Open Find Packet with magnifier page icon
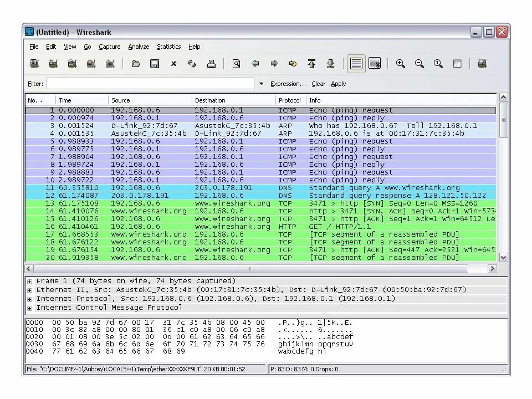The image size is (532, 399). click(237, 64)
